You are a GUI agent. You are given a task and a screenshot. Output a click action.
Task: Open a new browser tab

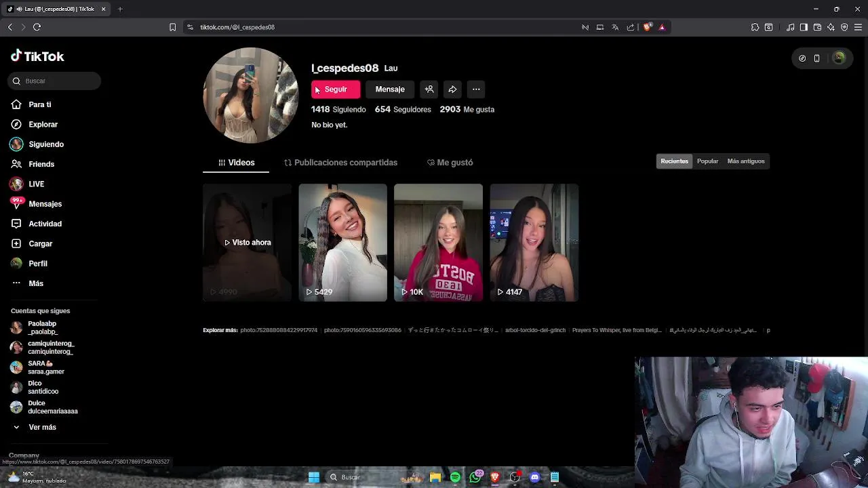click(x=120, y=9)
